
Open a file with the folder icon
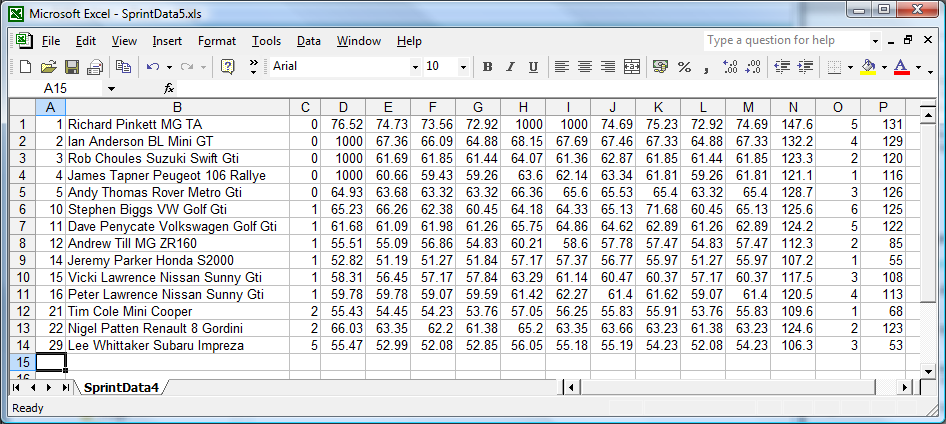[48, 66]
